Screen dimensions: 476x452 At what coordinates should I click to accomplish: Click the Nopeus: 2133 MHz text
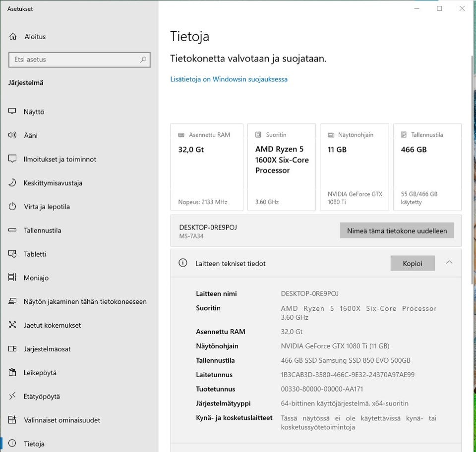point(203,202)
